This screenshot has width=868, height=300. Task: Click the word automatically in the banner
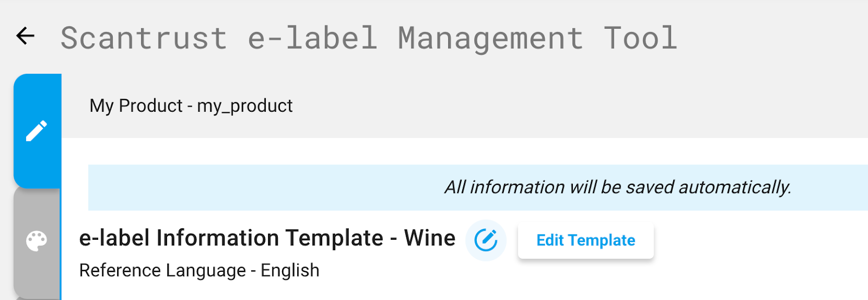[735, 187]
